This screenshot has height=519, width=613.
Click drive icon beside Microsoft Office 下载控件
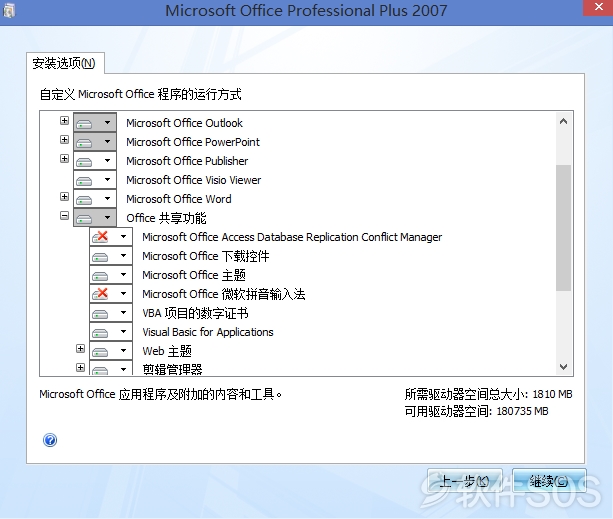(100, 257)
